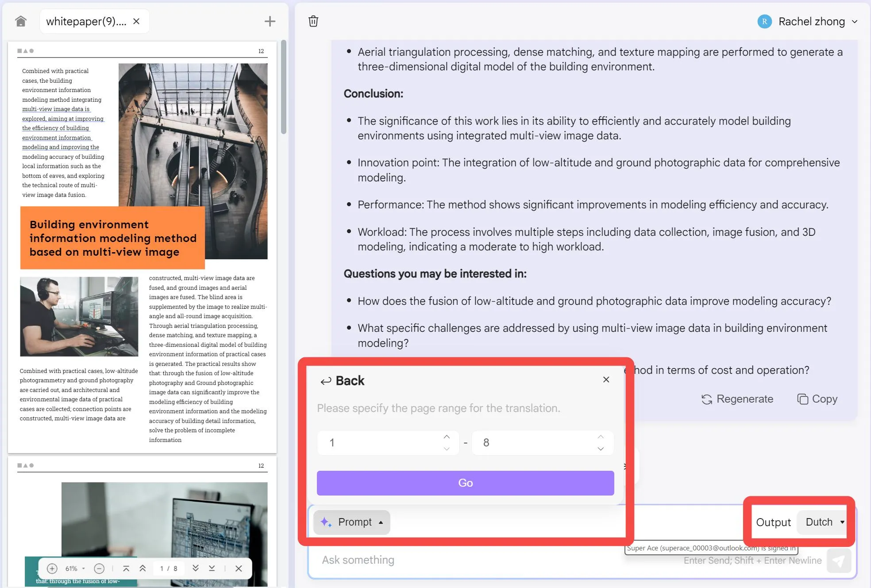Toggle the tab close button on whitepaper
This screenshot has width=871, height=588.
click(136, 21)
